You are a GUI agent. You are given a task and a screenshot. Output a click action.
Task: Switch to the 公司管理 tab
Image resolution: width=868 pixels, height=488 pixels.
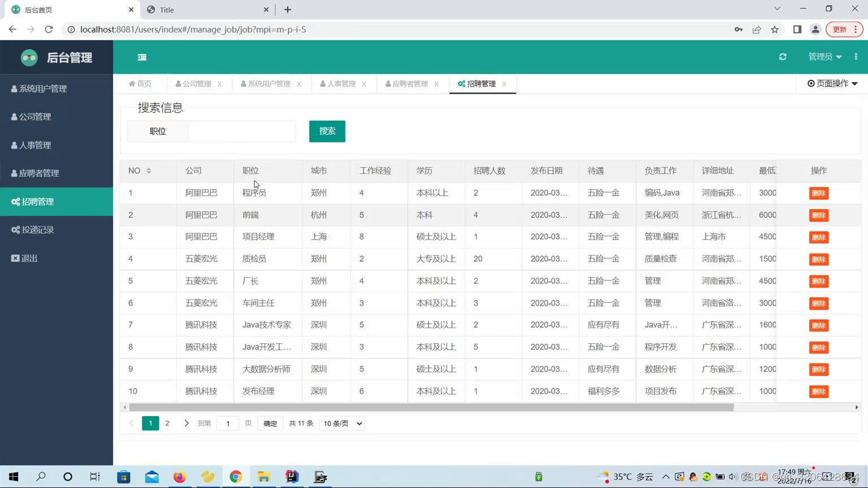click(x=193, y=84)
